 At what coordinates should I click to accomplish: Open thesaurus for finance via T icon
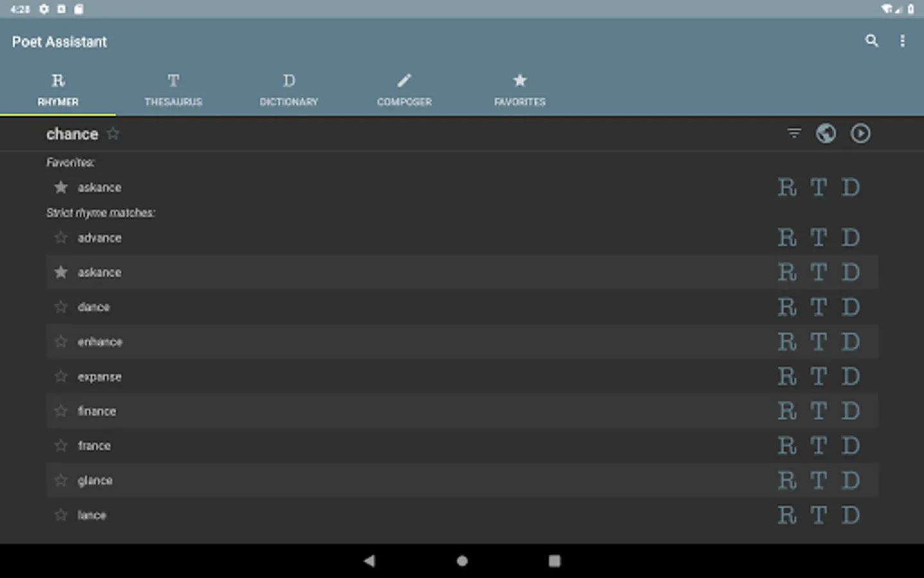click(819, 411)
